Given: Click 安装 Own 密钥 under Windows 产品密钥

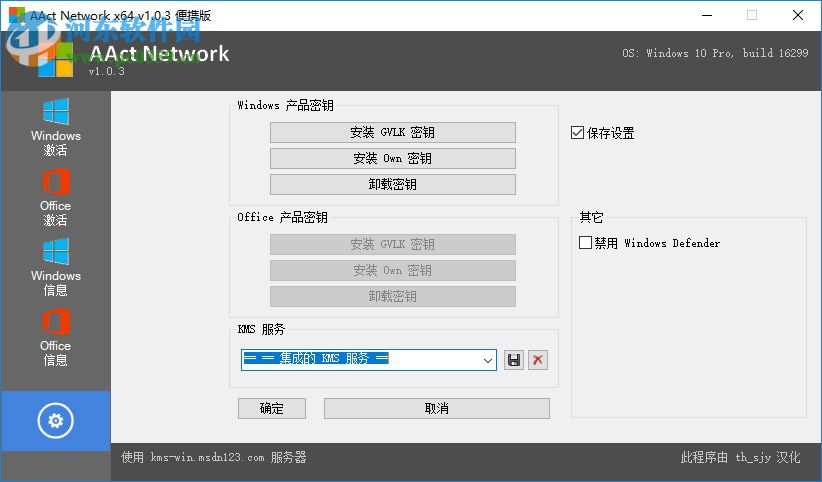Looking at the screenshot, I should tap(393, 158).
